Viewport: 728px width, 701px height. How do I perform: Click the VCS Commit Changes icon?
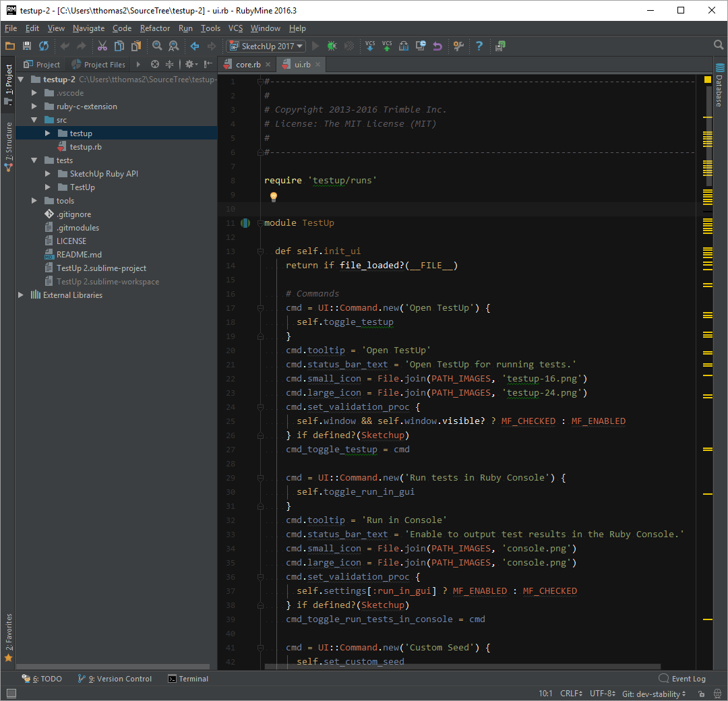[387, 46]
